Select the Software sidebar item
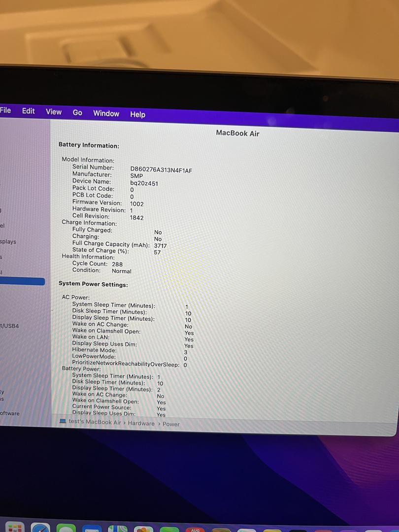This screenshot has height=532, width=399. pos(10,413)
